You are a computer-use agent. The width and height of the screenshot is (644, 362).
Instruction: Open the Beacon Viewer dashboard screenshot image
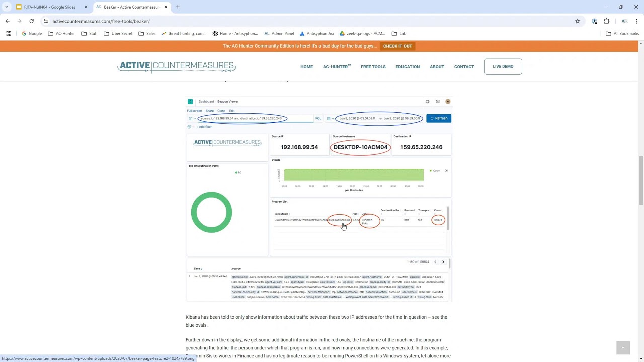click(x=319, y=199)
